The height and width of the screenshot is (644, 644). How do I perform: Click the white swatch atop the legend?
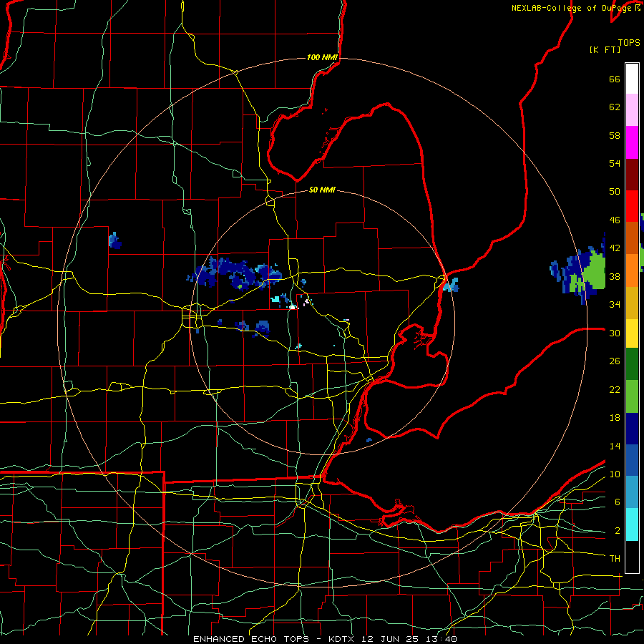632,79
